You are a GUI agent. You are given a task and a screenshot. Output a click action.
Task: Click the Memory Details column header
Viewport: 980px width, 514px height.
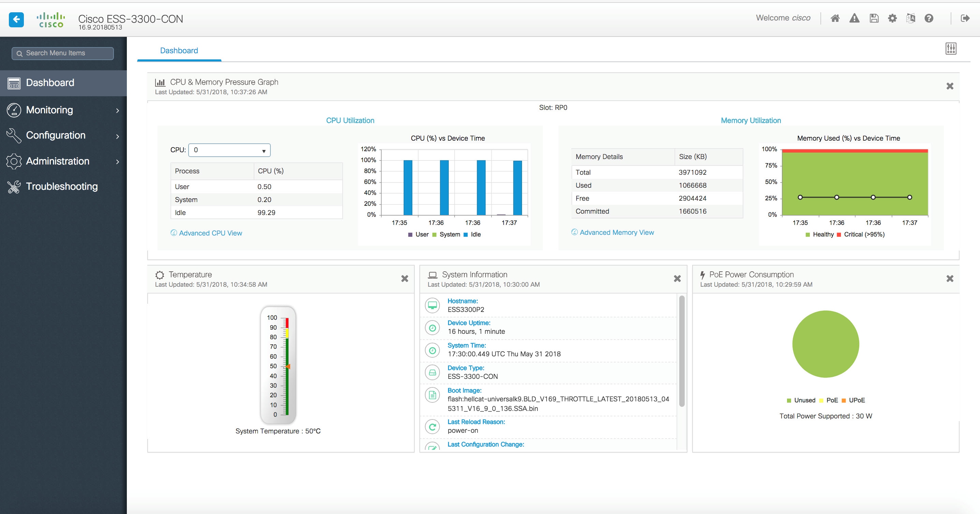[623, 157]
